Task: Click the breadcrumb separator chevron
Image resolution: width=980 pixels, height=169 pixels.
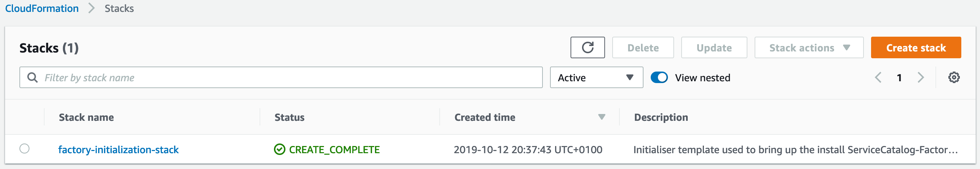Action: point(91,8)
